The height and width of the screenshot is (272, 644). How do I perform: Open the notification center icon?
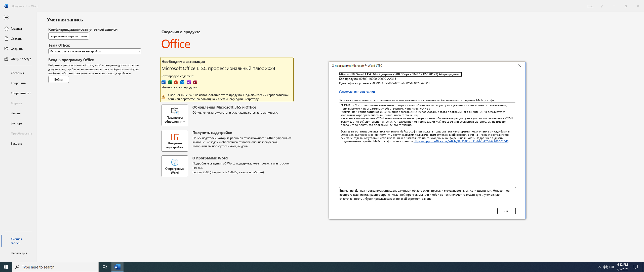[x=636, y=267]
